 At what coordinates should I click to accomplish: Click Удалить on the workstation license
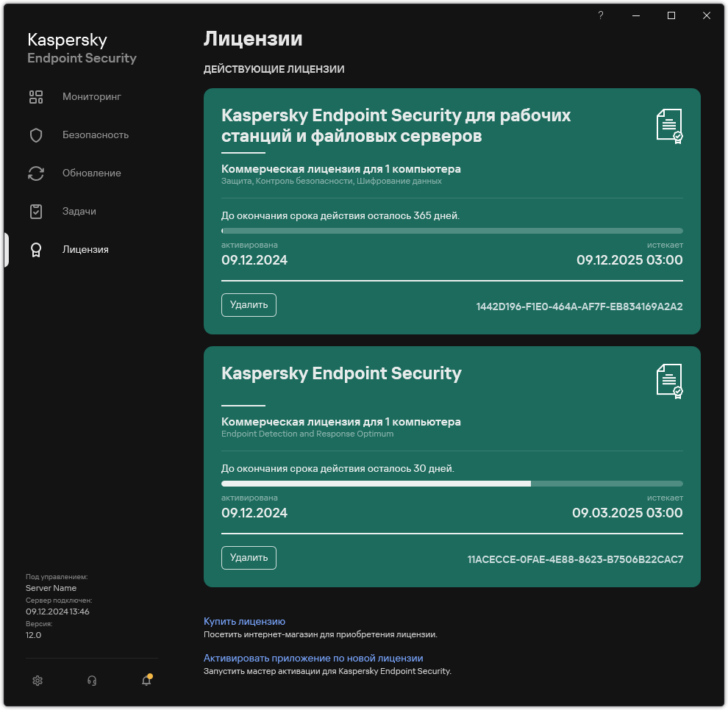(249, 305)
